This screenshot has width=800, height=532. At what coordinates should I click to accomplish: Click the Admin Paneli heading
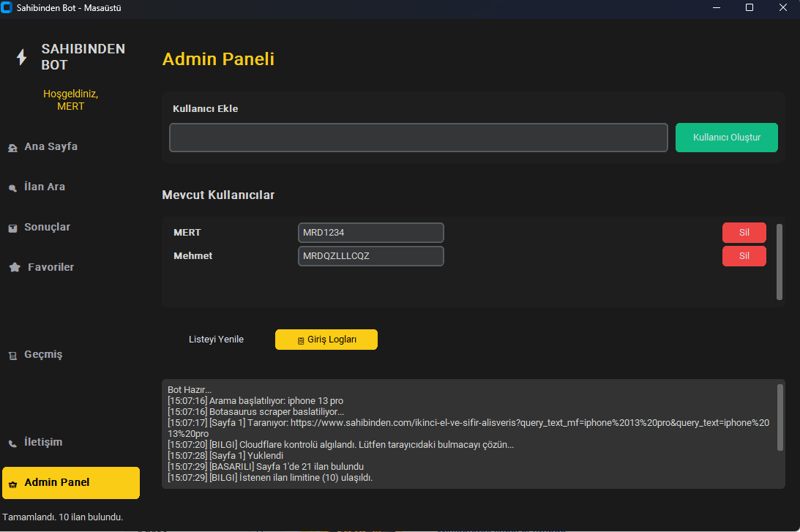(218, 59)
